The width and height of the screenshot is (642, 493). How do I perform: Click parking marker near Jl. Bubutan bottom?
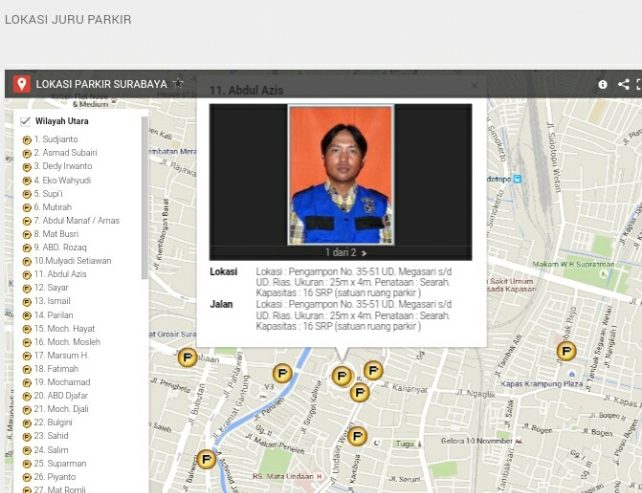pos(206,459)
